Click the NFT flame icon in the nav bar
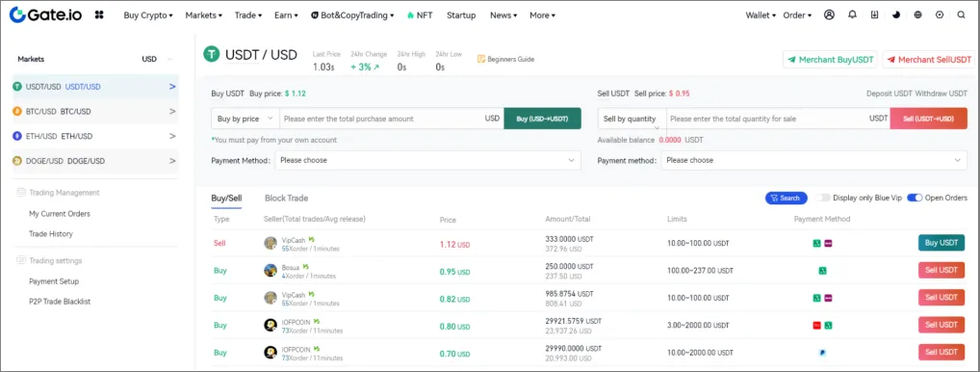The width and height of the screenshot is (980, 372). pos(410,15)
